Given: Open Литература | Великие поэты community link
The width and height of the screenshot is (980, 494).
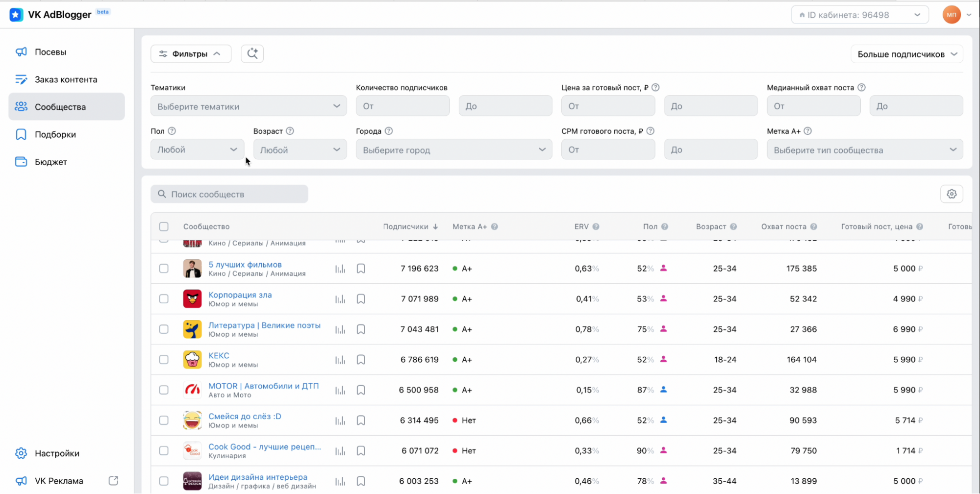Looking at the screenshot, I should coord(264,325).
